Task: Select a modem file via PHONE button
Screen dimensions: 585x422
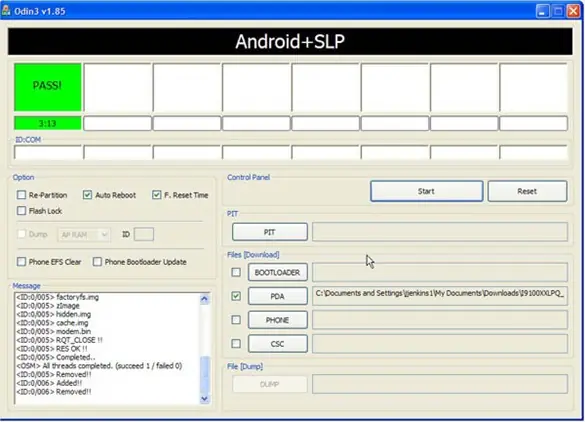Action: 278,320
